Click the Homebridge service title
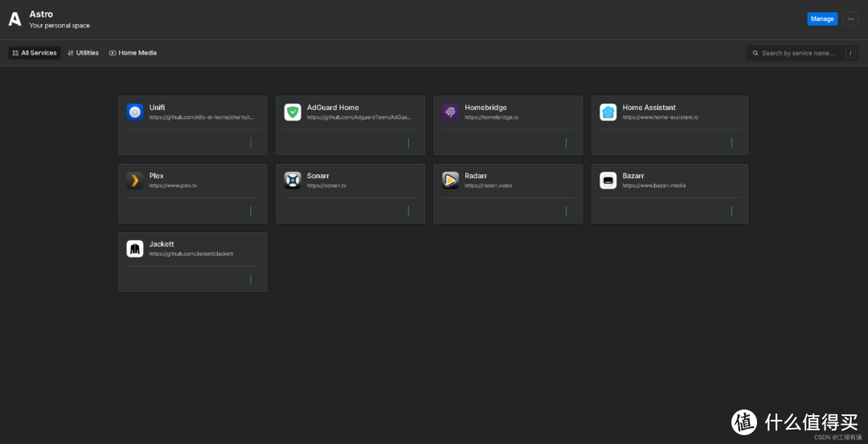The image size is (868, 444). coord(485,108)
